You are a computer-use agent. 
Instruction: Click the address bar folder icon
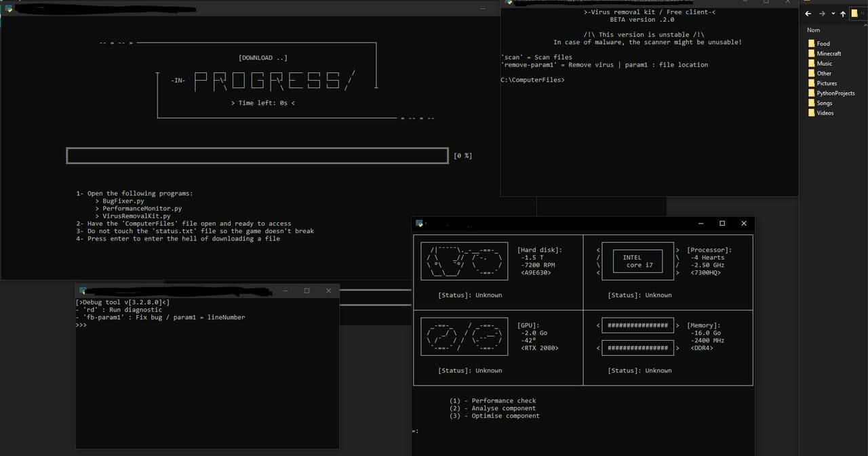[x=854, y=14]
